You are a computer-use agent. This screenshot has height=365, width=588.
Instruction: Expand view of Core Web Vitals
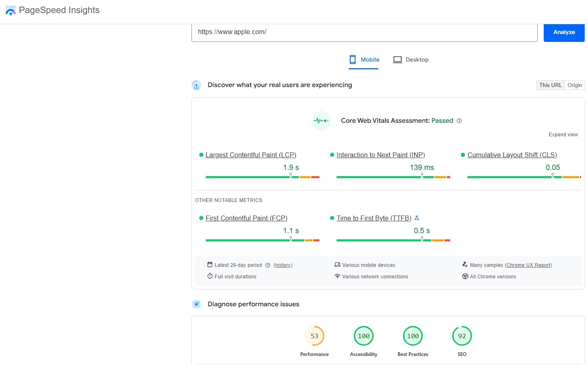563,135
